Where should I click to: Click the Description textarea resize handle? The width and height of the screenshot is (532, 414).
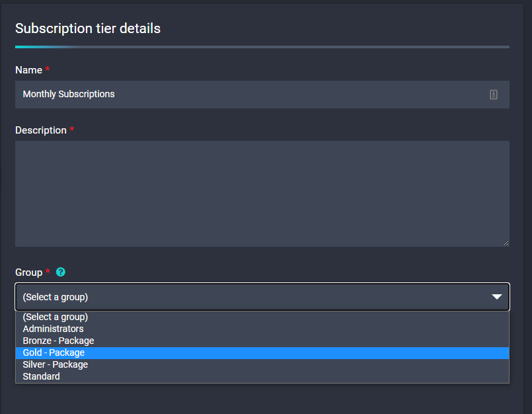pyautogui.click(x=506, y=243)
